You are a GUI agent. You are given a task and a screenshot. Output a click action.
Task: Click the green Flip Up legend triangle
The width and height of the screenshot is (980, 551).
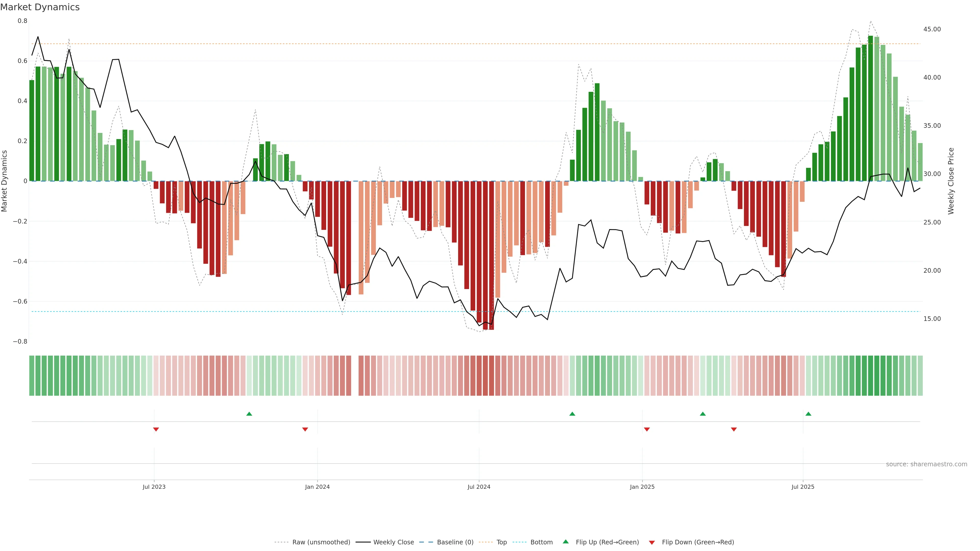tap(566, 542)
